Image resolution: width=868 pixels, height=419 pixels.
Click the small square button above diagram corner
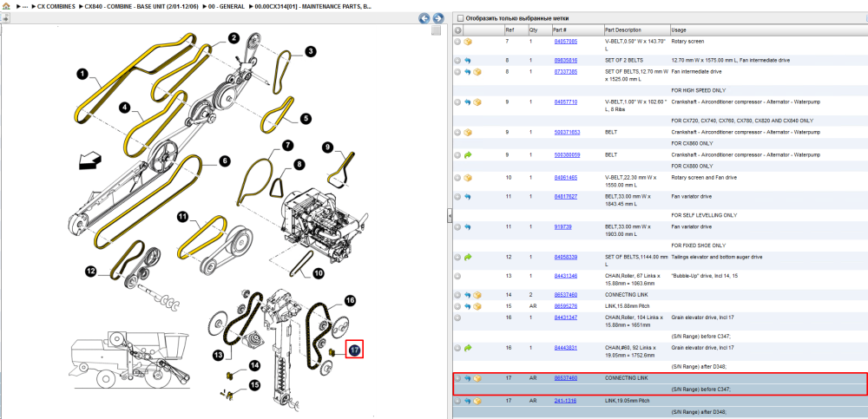(437, 30)
